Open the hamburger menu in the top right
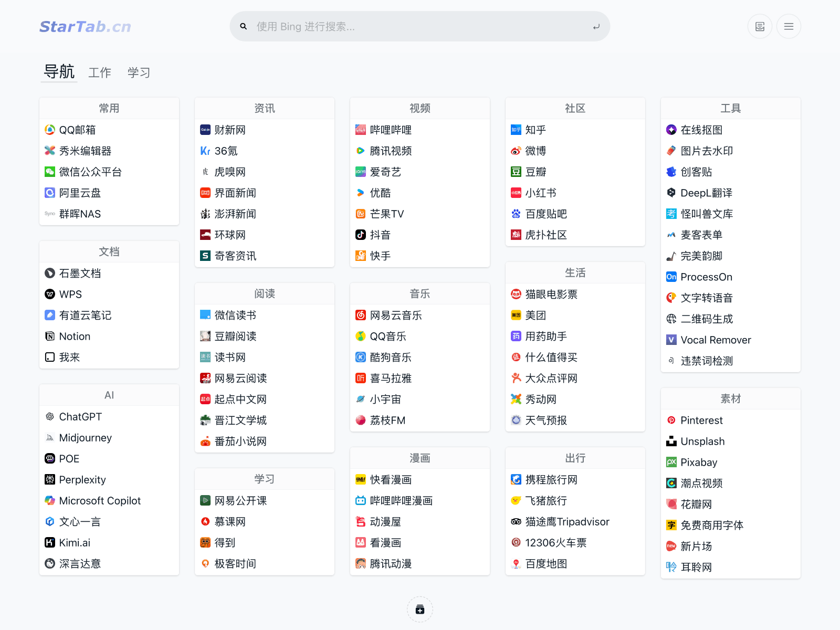The width and height of the screenshot is (840, 630). [789, 26]
